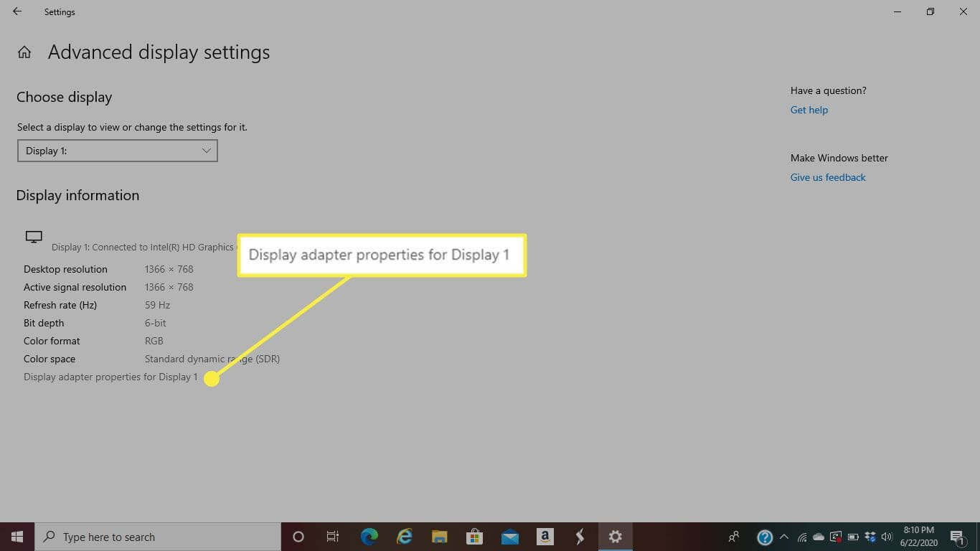Expand the Display 1 selection dropdown
The image size is (980, 551).
pyautogui.click(x=117, y=151)
